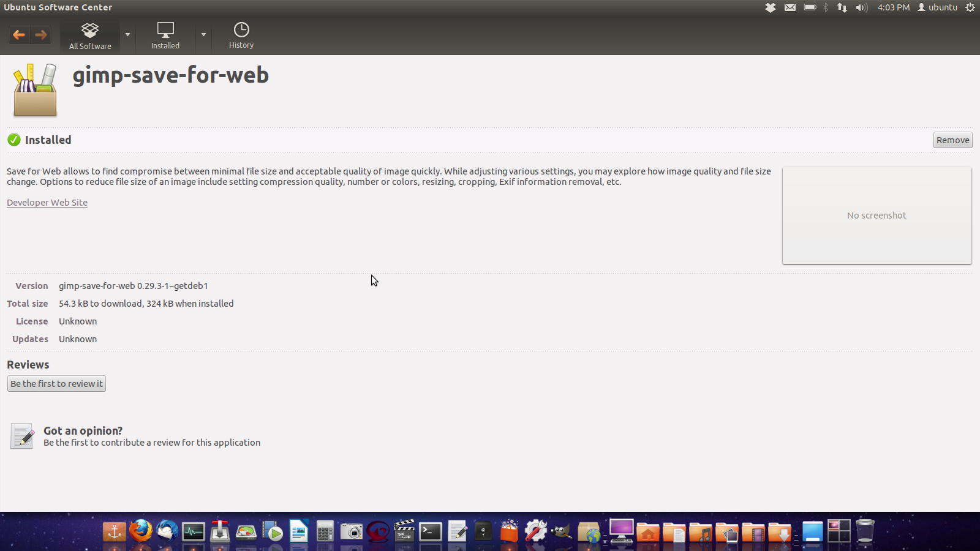Open the workspace switcher in the dock
The width and height of the screenshot is (980, 551).
[839, 531]
